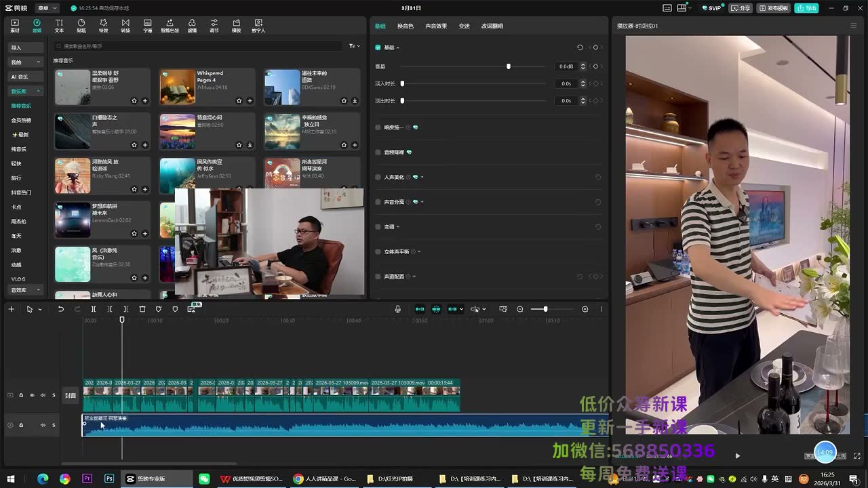The height and width of the screenshot is (488, 868).
Task: Open the 数字人 (Digital human) panel
Action: 258,26
